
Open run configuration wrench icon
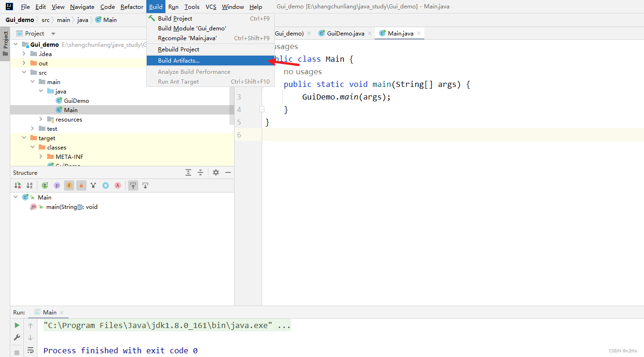(x=17, y=337)
